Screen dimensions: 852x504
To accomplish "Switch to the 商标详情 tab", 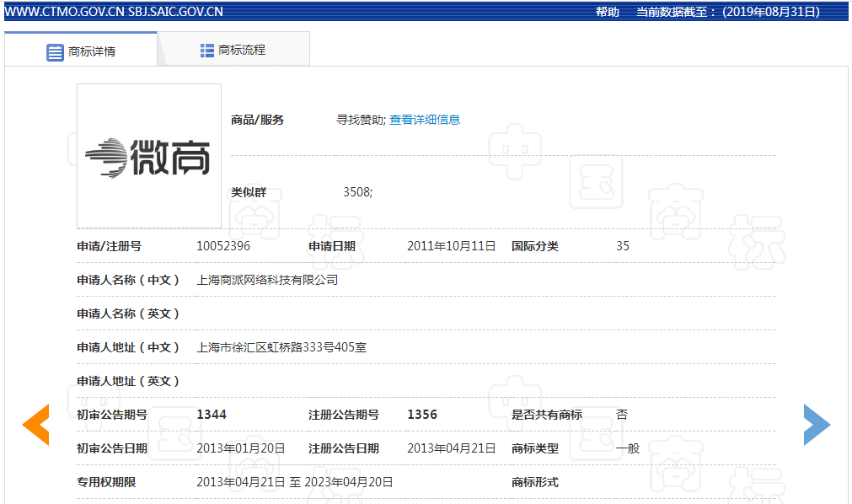I will (80, 50).
